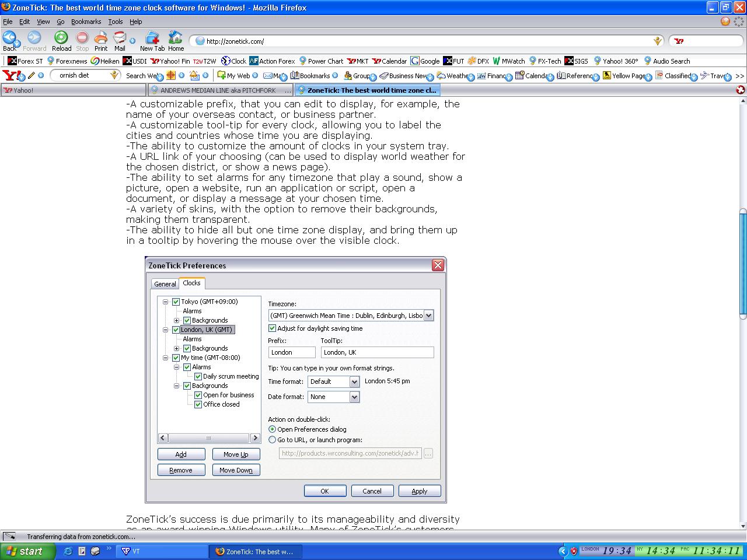Click the clock tree horizontal scrollbar
The image size is (747, 560).
coord(209,438)
